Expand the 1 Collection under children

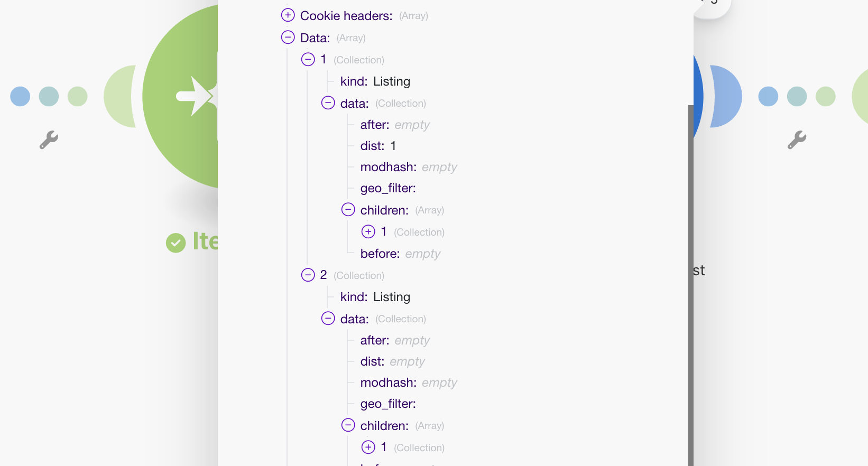[x=367, y=231]
